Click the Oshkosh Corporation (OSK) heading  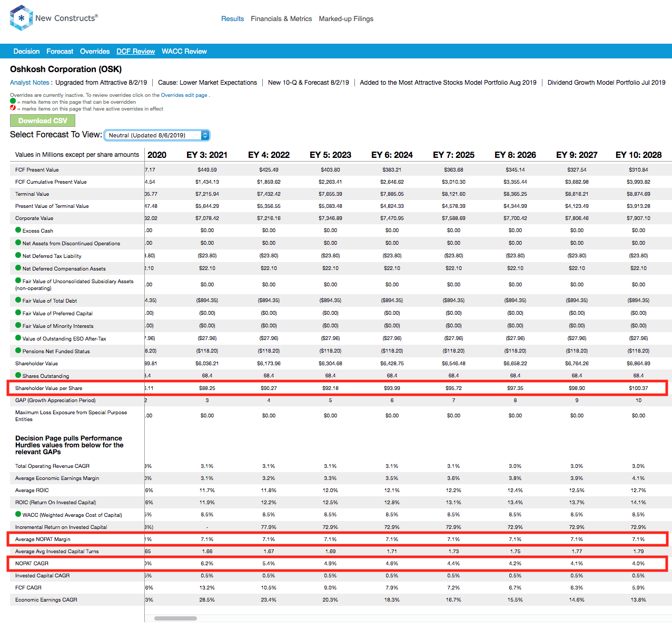[x=66, y=69]
